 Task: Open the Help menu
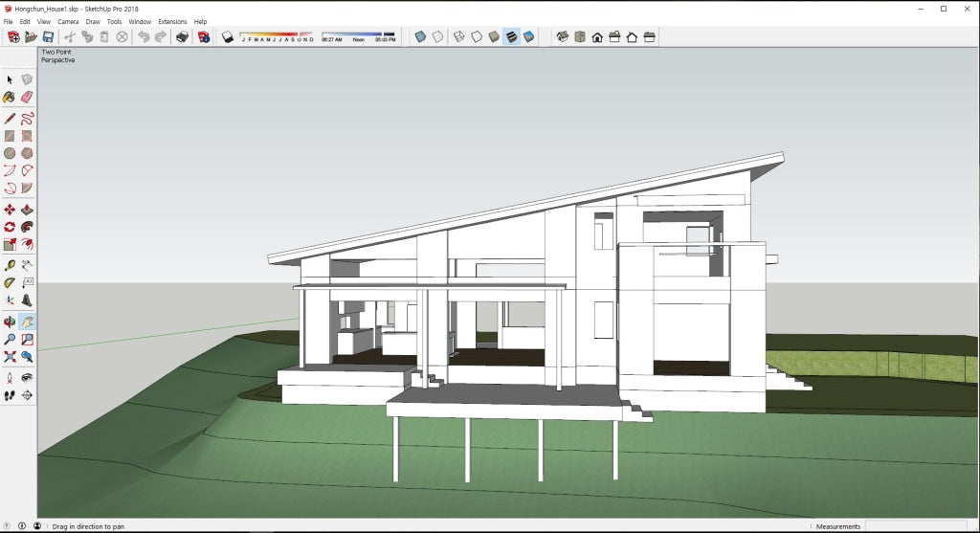click(200, 21)
